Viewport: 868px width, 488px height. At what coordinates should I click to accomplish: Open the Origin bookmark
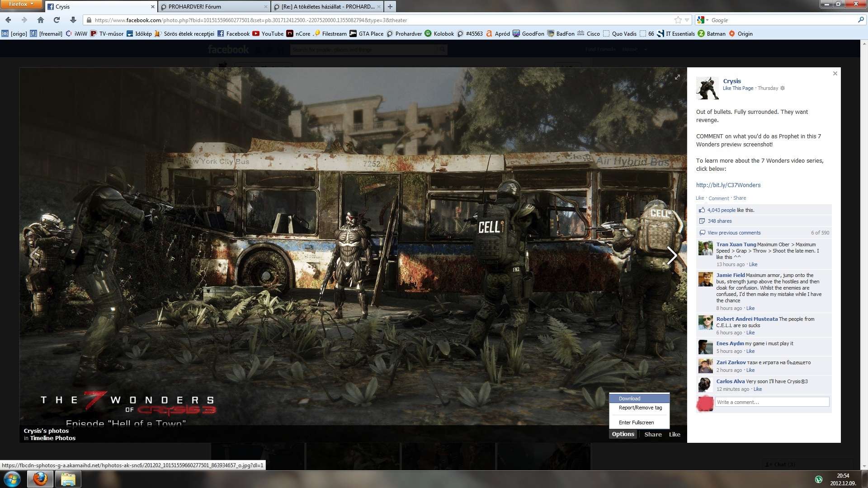(741, 33)
